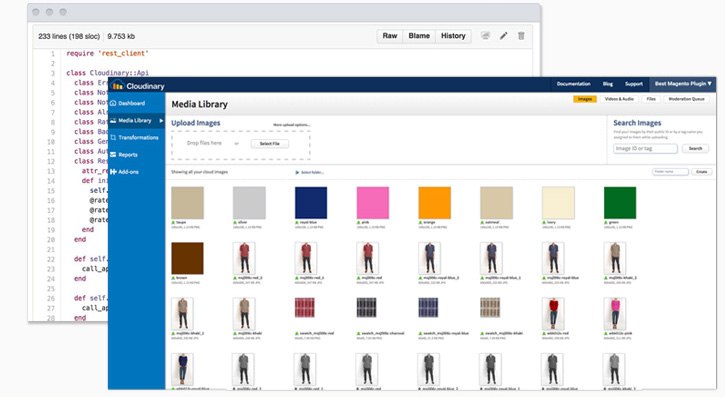The image size is (725, 397).
Task: Switch to the Images tab
Action: [585, 99]
